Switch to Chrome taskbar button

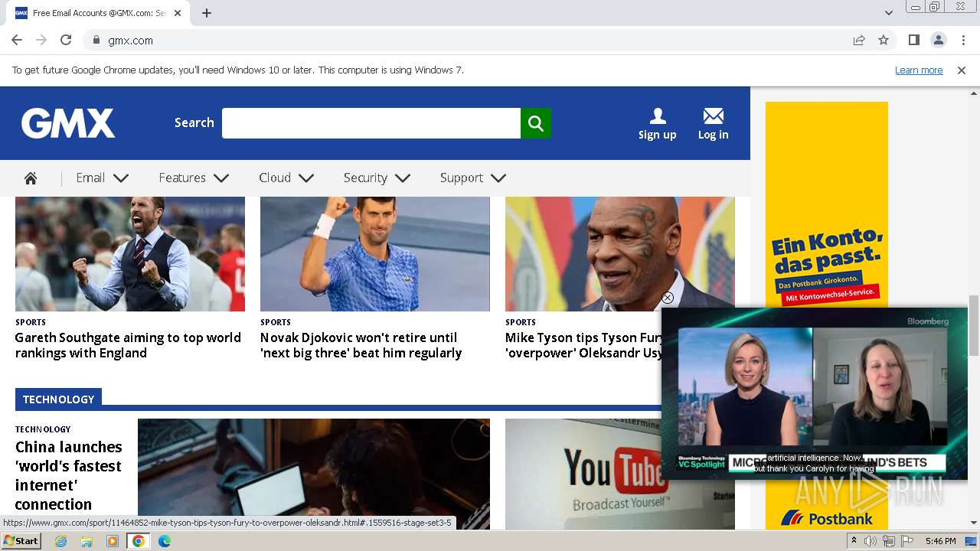click(x=139, y=541)
